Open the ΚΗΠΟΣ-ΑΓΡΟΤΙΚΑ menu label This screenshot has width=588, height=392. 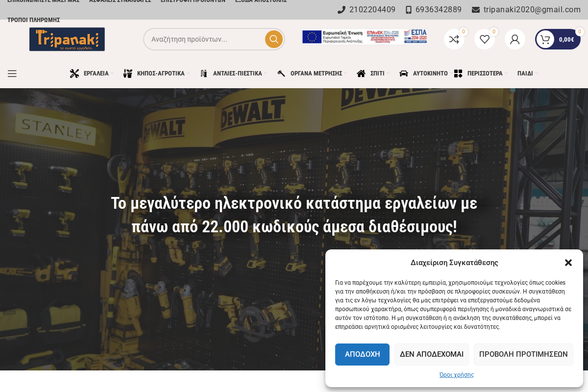pyautogui.click(x=161, y=73)
